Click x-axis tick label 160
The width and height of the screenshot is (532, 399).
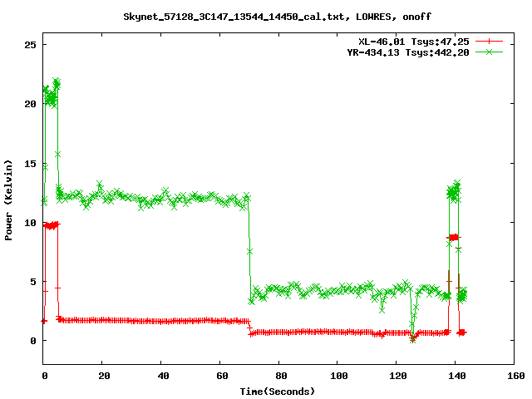click(x=515, y=376)
